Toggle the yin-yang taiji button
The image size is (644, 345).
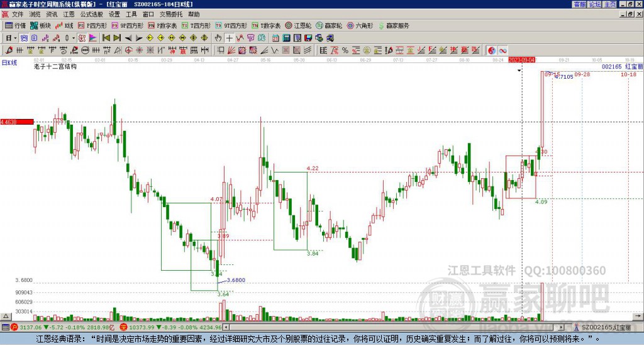[491, 50]
